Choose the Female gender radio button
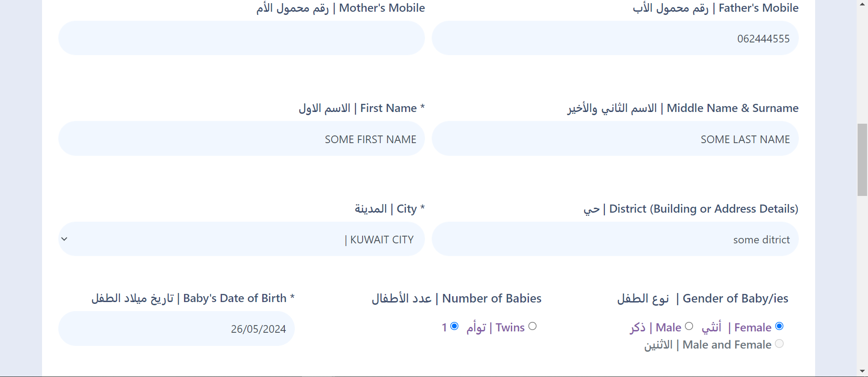The width and height of the screenshot is (868, 377). [779, 326]
